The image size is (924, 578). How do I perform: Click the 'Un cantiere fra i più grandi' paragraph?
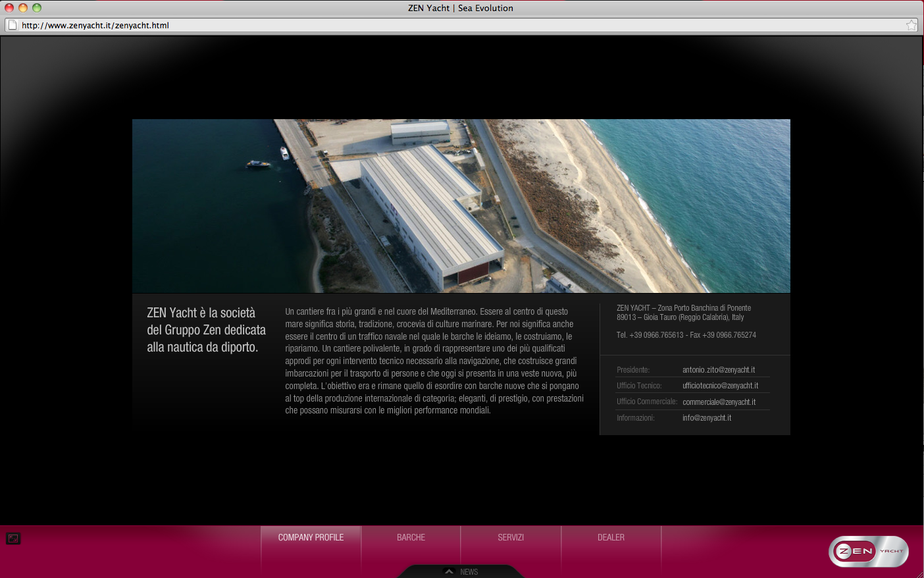point(434,361)
